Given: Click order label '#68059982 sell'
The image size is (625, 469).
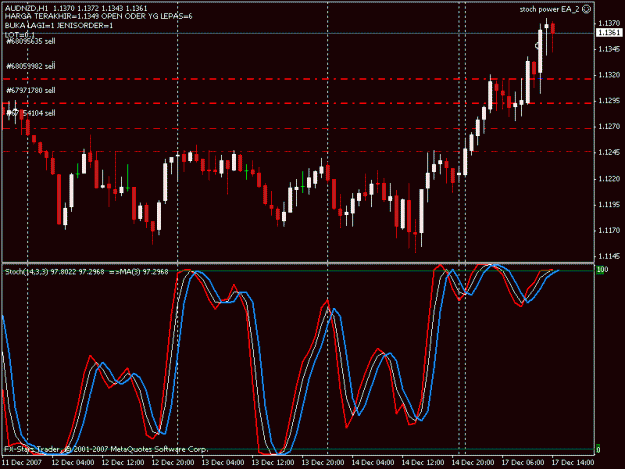Looking at the screenshot, I should [x=31, y=66].
